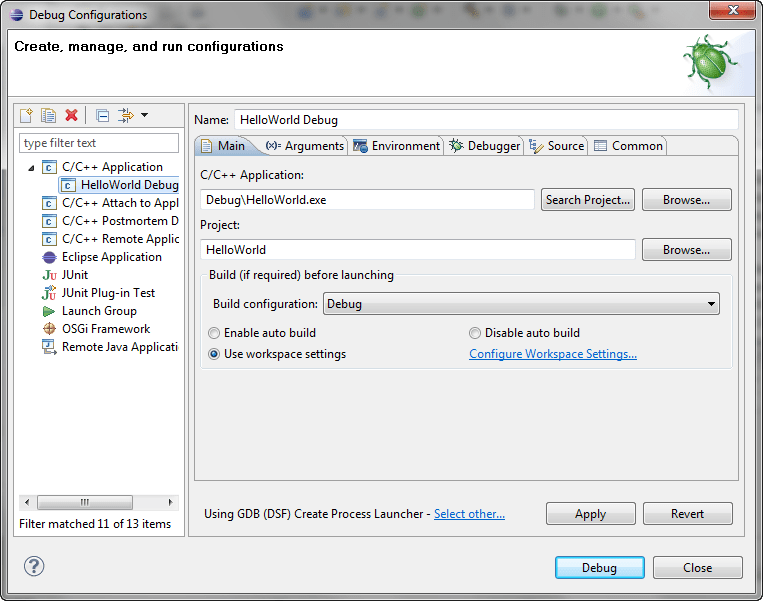Click the tree horizontal scrollbar thumb
The height and width of the screenshot is (601, 763).
tap(85, 502)
